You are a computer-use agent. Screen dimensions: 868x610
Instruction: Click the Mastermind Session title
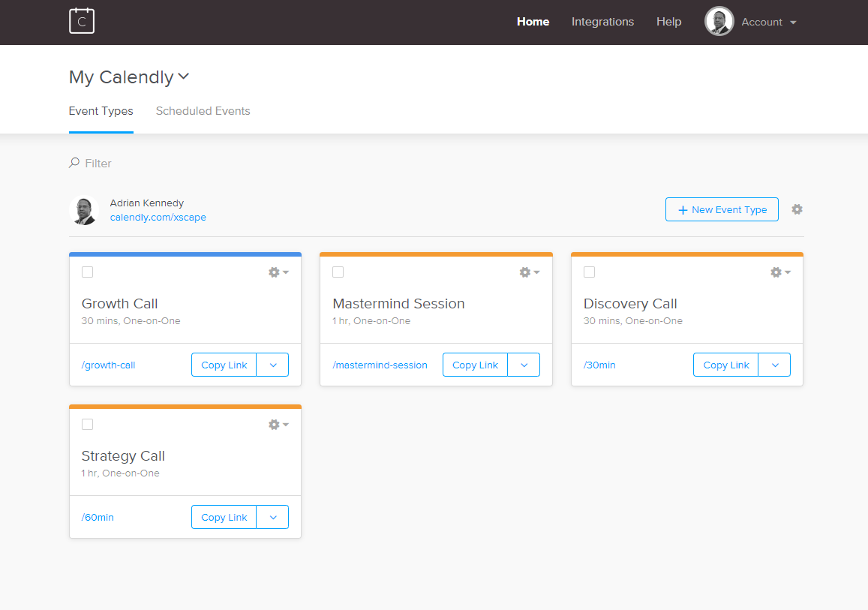click(x=398, y=303)
